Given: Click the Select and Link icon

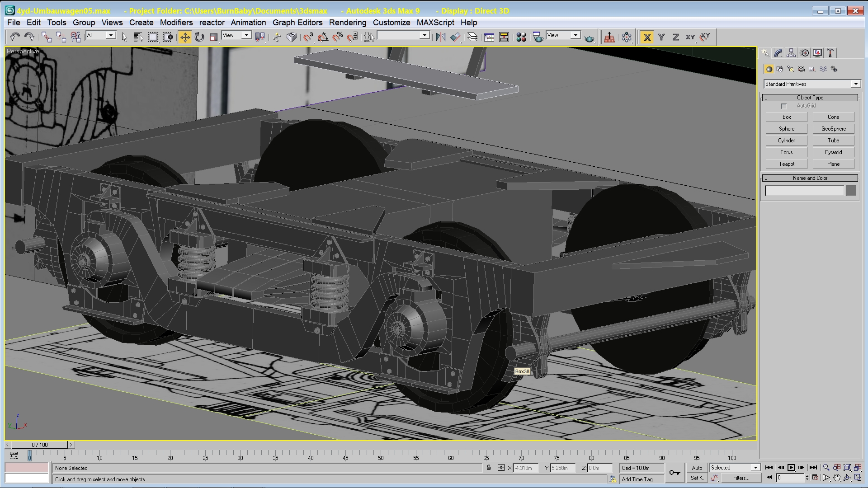Looking at the screenshot, I should coord(46,37).
